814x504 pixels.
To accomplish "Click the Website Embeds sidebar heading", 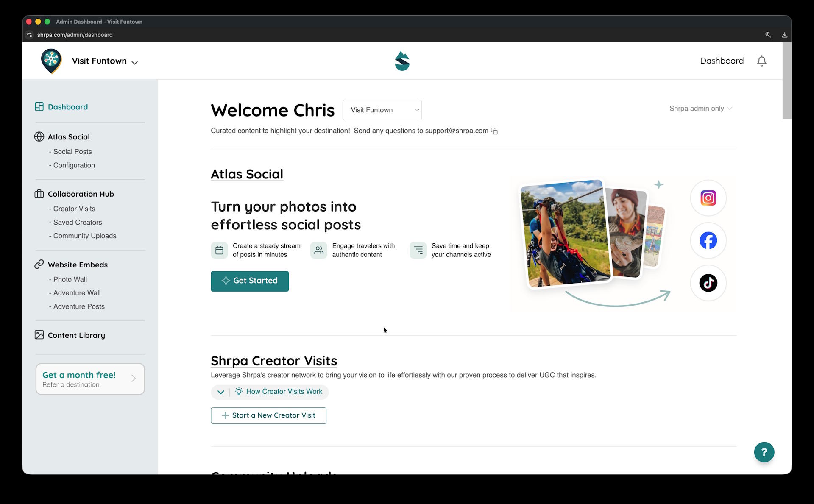I will [78, 265].
